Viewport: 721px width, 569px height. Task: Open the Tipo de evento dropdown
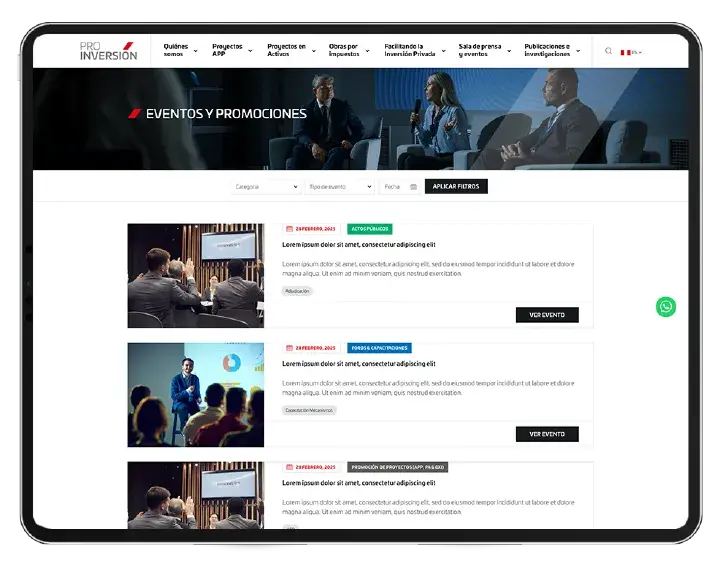340,187
